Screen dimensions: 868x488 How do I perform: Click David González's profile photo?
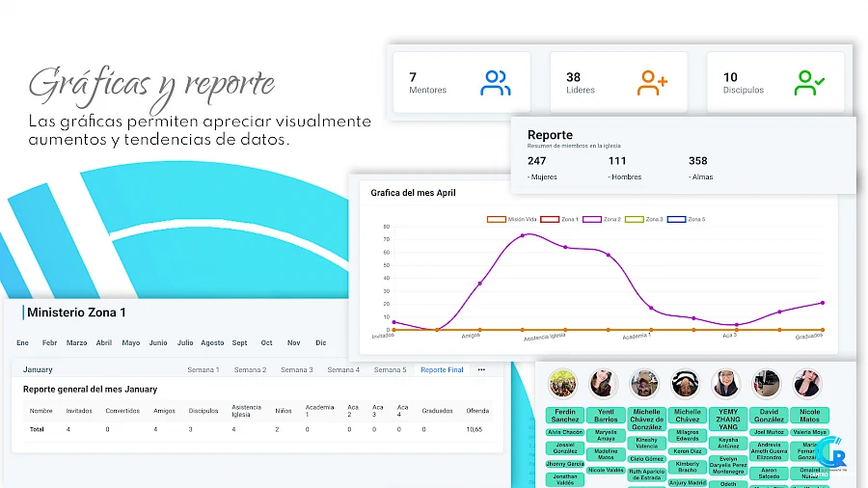(767, 384)
